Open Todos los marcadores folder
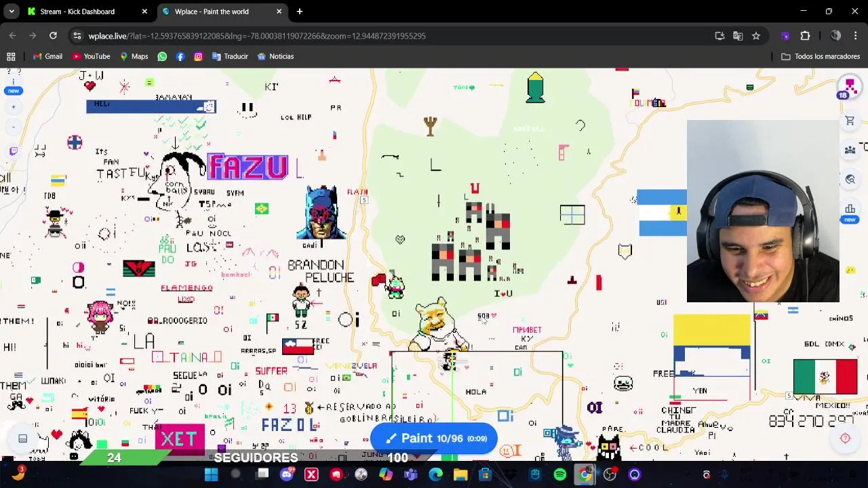 [x=821, y=56]
